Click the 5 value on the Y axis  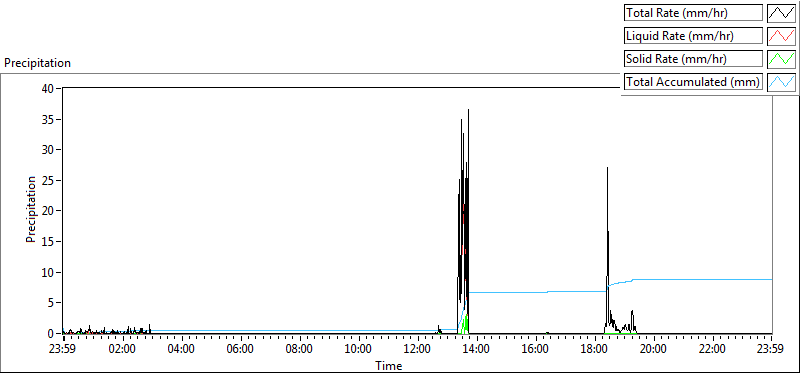(x=52, y=303)
